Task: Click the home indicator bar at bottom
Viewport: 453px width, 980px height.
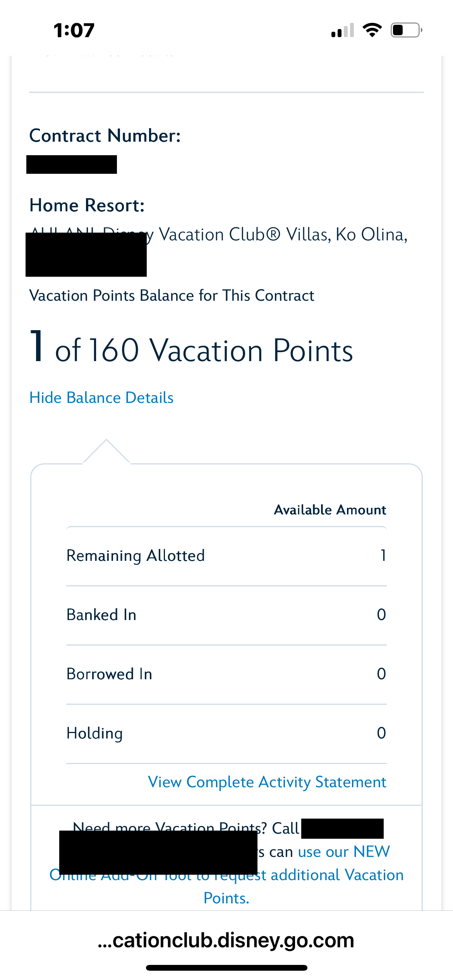Action: click(226, 968)
